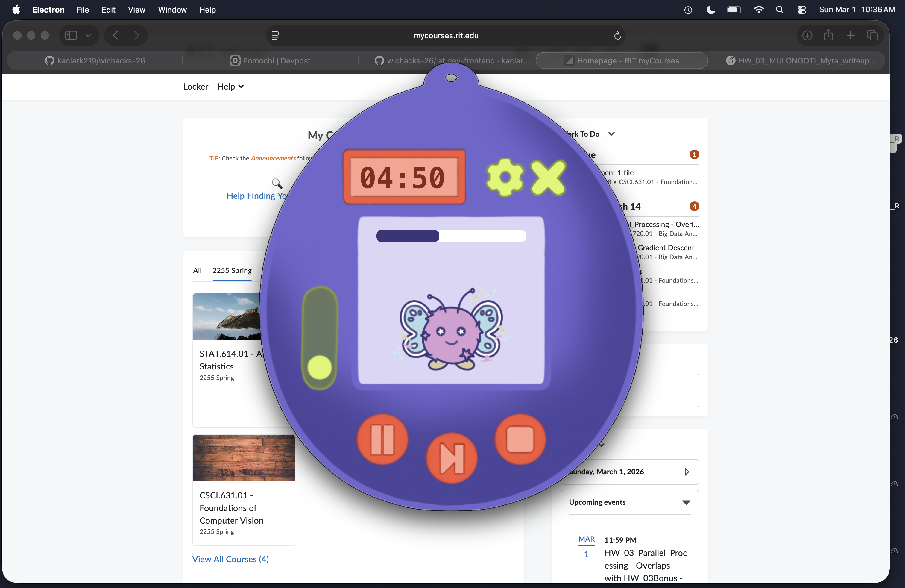Click the share icon in toolbar
Viewport: 905px width, 588px height.
pyautogui.click(x=829, y=35)
